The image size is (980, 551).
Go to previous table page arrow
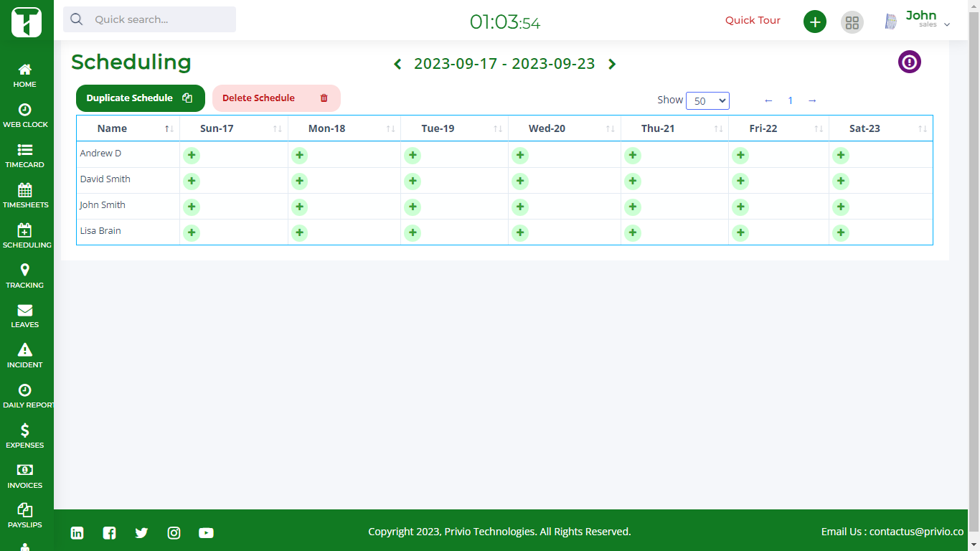768,100
